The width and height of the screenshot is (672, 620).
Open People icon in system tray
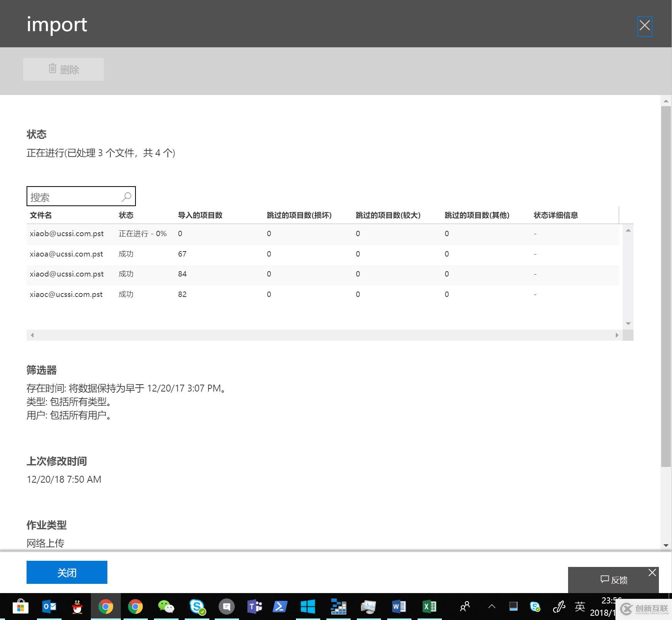click(x=465, y=607)
